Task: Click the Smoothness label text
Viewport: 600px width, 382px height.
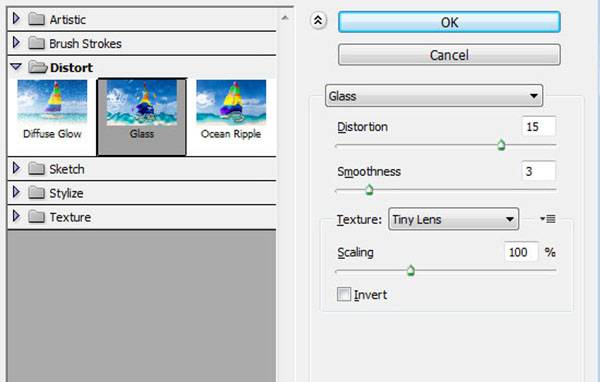Action: point(369,171)
